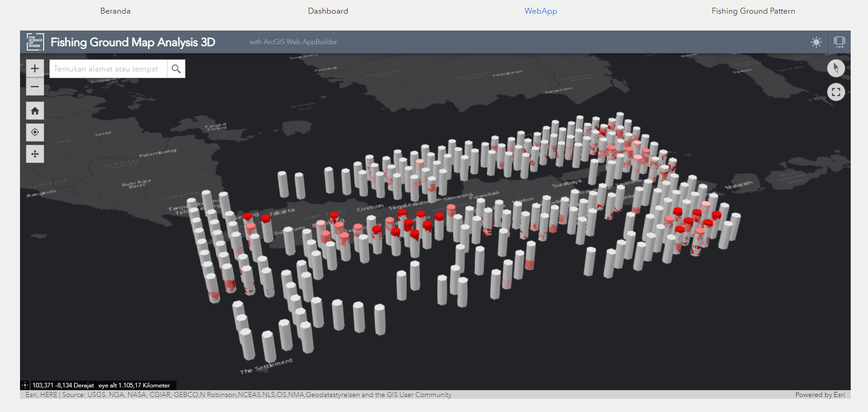This screenshot has height=412, width=868.
Task: Click the Fishing Ground Map Analysis 3D title
Action: coord(133,42)
